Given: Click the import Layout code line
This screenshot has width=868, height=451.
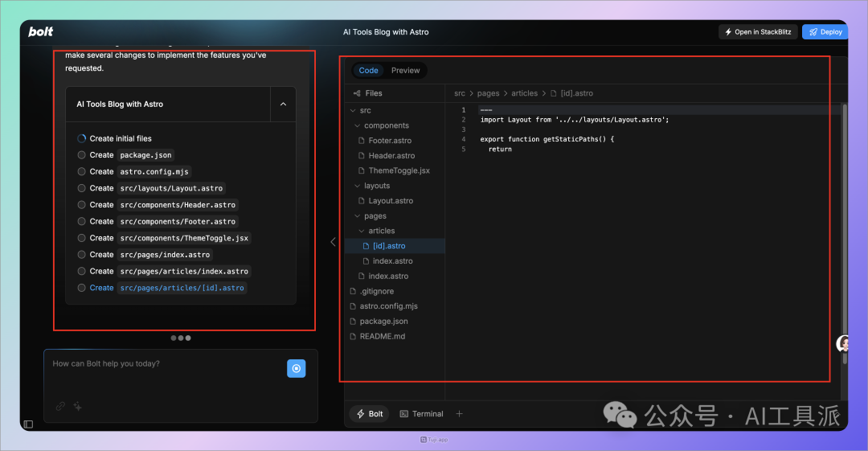Looking at the screenshot, I should coord(574,120).
